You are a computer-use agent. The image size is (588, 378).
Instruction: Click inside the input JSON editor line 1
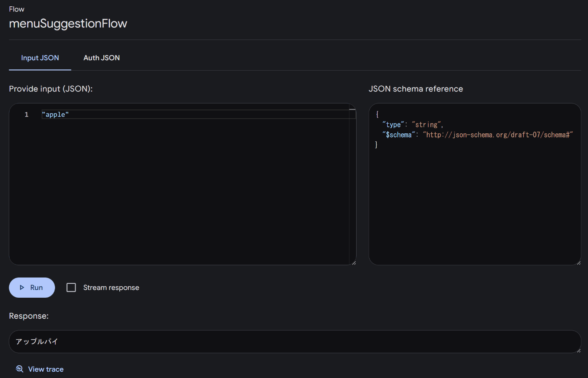pyautogui.click(x=198, y=114)
